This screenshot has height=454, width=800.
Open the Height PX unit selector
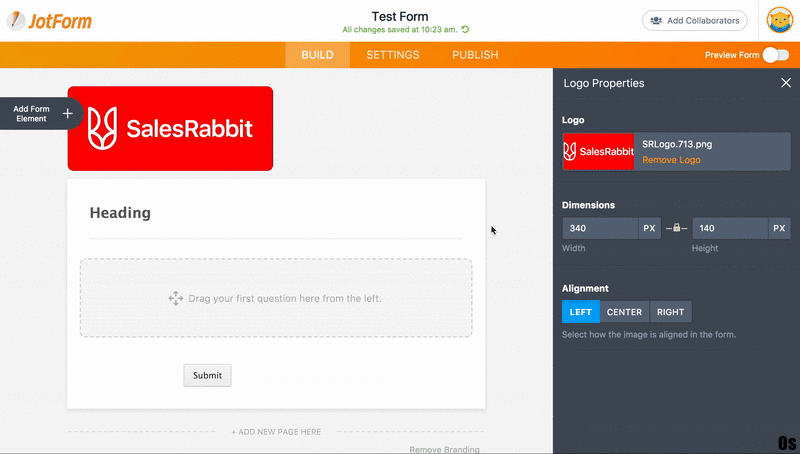tap(779, 228)
